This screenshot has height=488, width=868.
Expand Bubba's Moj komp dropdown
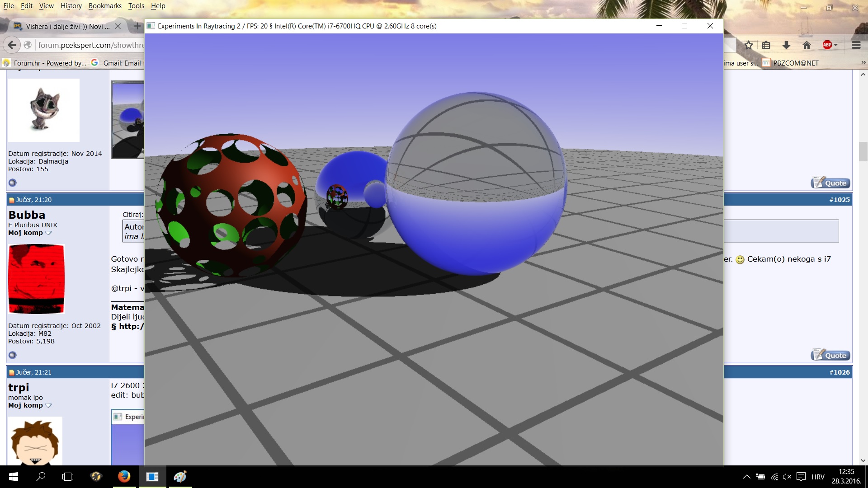(x=48, y=233)
